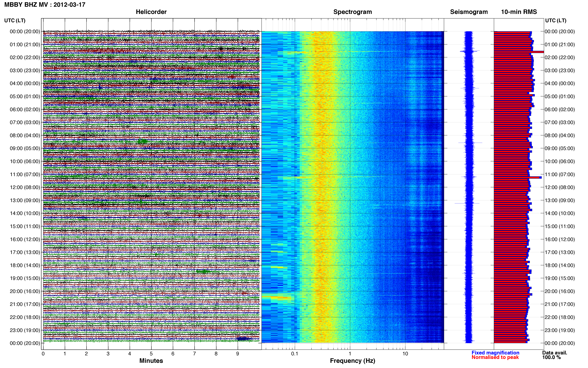Select the 'Helicorder' panel heading
The image size is (588, 368).
(151, 12)
